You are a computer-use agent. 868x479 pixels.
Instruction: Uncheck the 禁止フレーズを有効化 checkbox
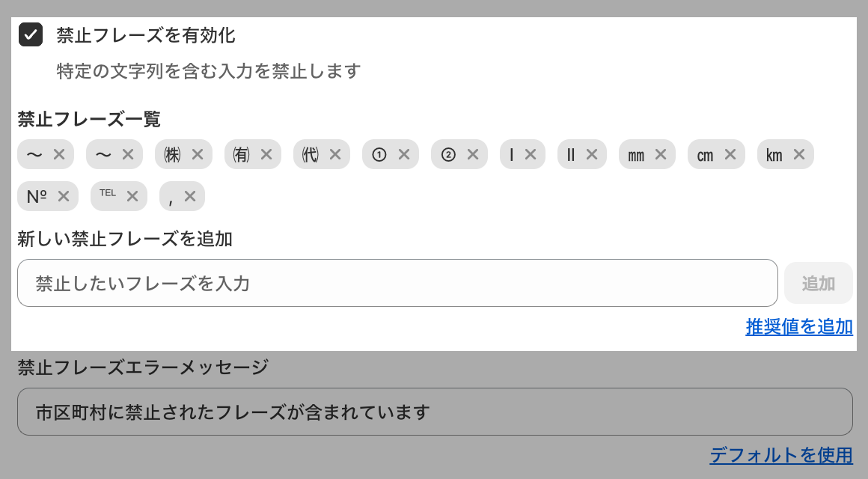(x=31, y=35)
